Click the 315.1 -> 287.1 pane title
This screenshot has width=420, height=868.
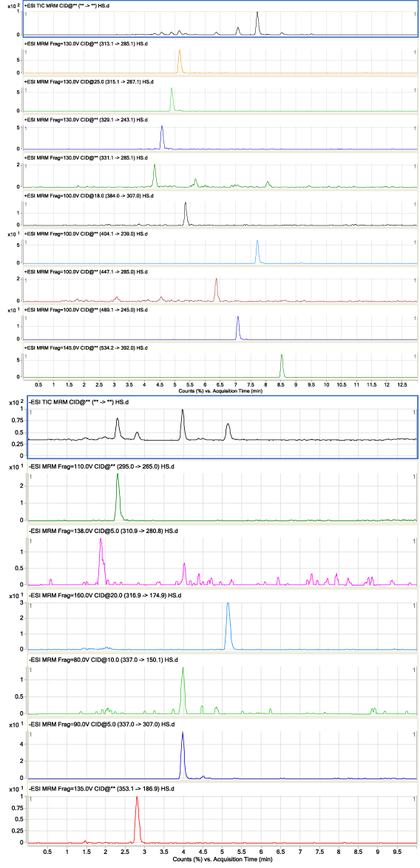[89, 81]
